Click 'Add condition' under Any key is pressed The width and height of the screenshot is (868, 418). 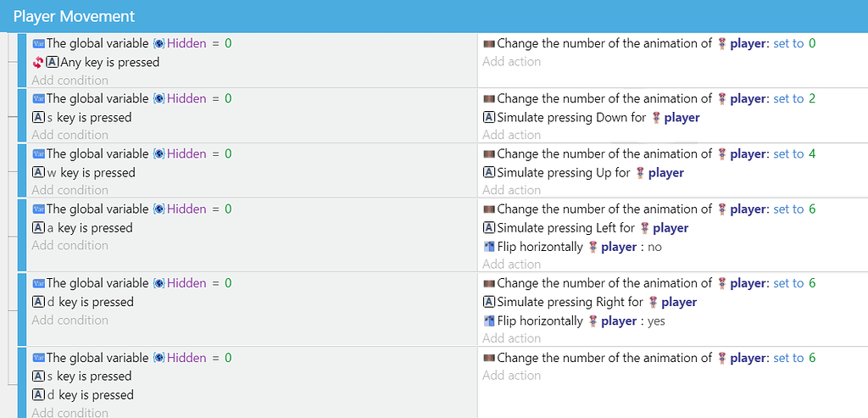click(x=70, y=81)
